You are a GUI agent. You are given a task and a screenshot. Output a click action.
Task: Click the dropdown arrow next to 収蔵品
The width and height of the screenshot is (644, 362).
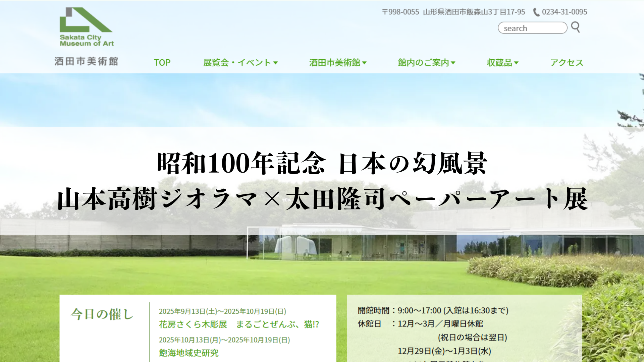[x=516, y=63]
